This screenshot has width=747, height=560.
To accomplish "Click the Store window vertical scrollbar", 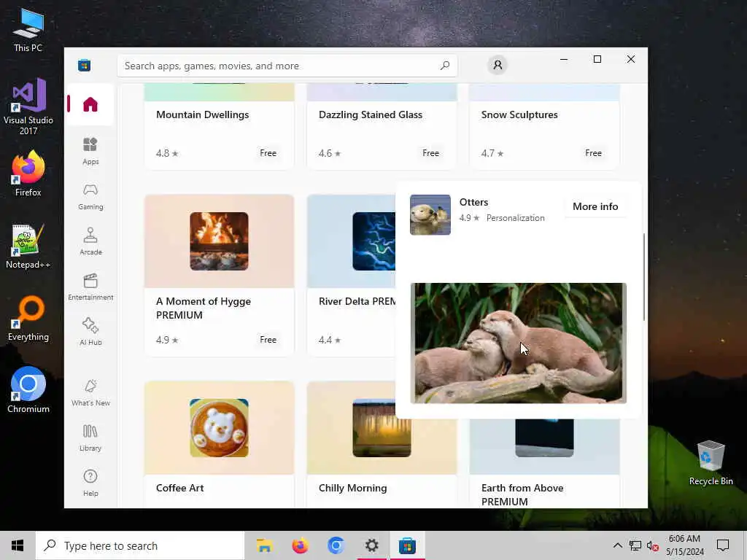I will click(643, 276).
